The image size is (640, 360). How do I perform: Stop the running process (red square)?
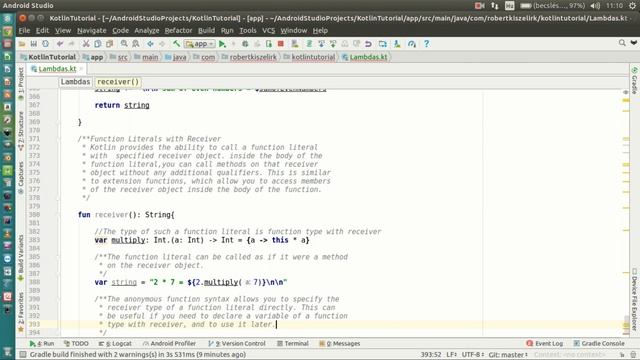281,44
